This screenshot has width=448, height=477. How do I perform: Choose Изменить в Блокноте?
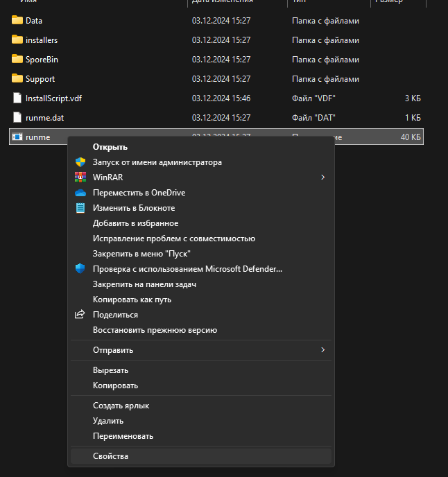click(x=201, y=208)
